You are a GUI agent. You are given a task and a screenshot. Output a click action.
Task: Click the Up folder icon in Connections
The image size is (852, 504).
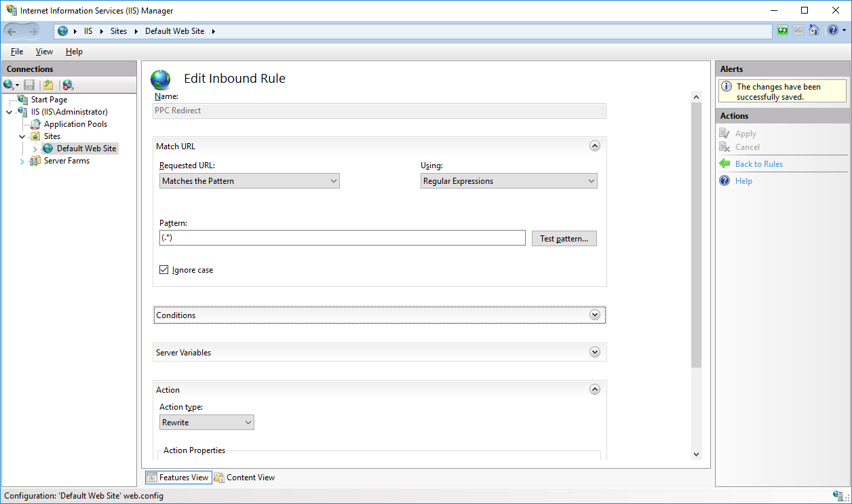(48, 85)
